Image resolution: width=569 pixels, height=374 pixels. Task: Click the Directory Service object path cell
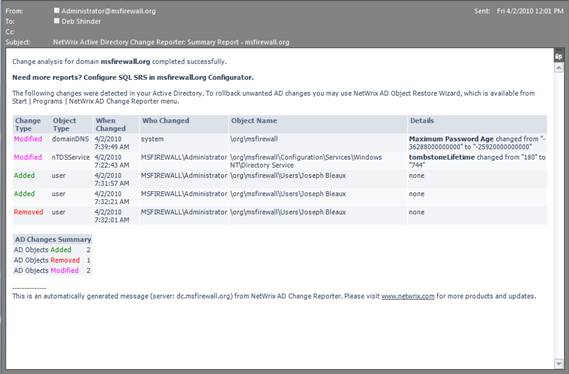(306, 161)
